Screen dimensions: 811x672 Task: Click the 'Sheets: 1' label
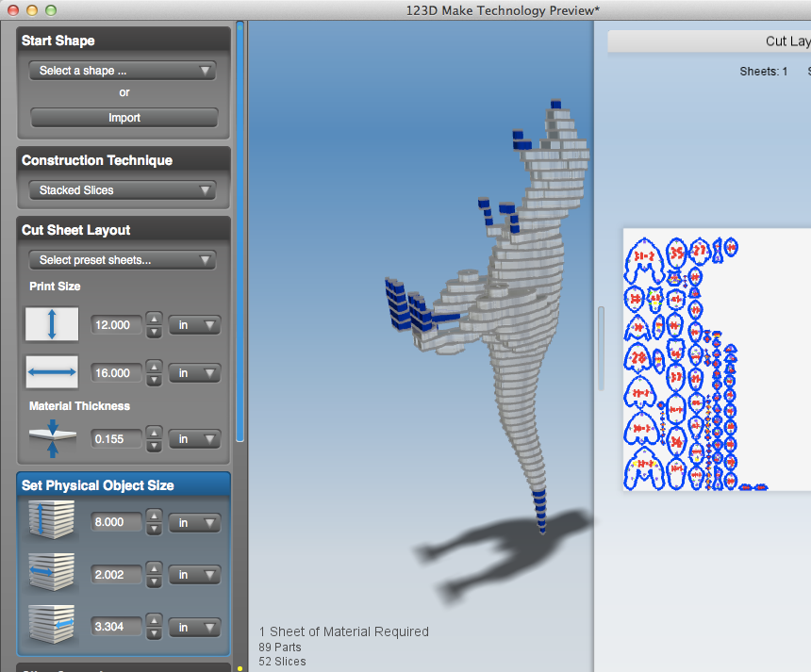pos(764,72)
